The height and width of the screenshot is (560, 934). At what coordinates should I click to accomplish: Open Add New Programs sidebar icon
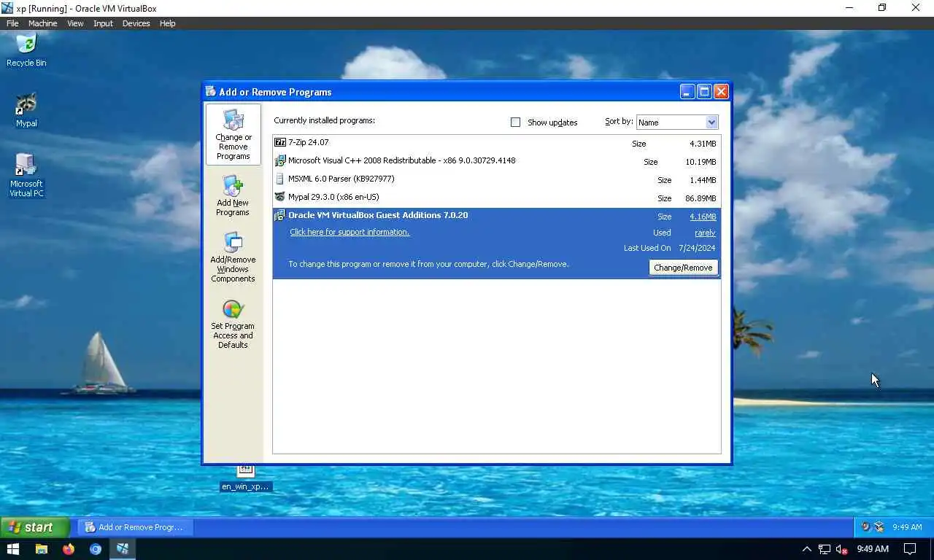click(233, 185)
